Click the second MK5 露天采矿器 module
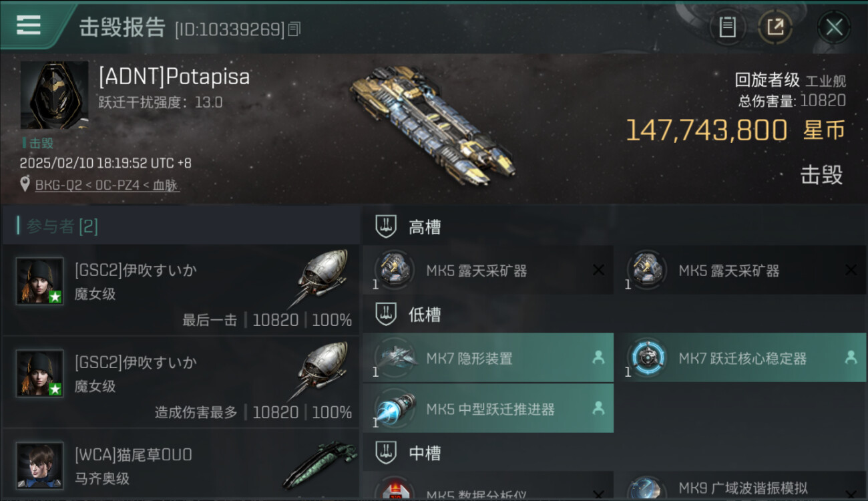This screenshot has height=501, width=868. click(740, 271)
